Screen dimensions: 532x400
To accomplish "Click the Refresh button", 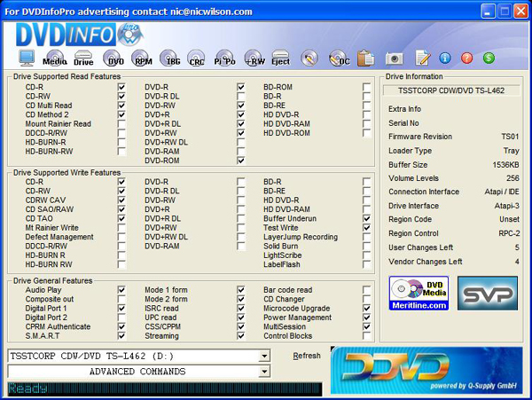I will [x=307, y=356].
